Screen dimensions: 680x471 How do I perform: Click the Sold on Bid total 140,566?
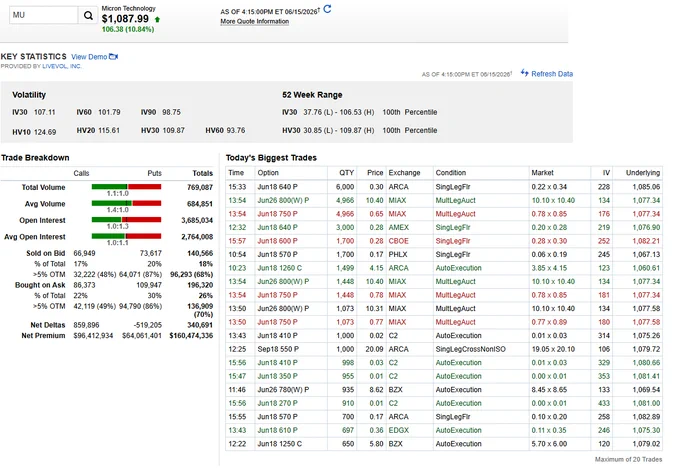(200, 253)
